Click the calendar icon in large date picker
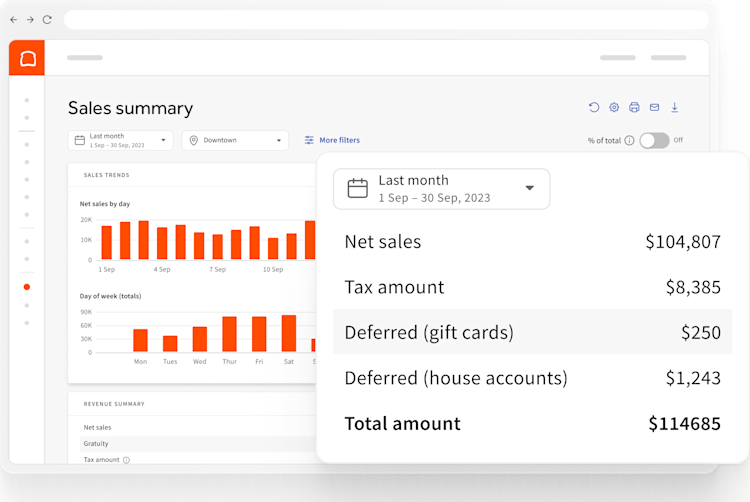The image size is (750, 502). (x=357, y=188)
